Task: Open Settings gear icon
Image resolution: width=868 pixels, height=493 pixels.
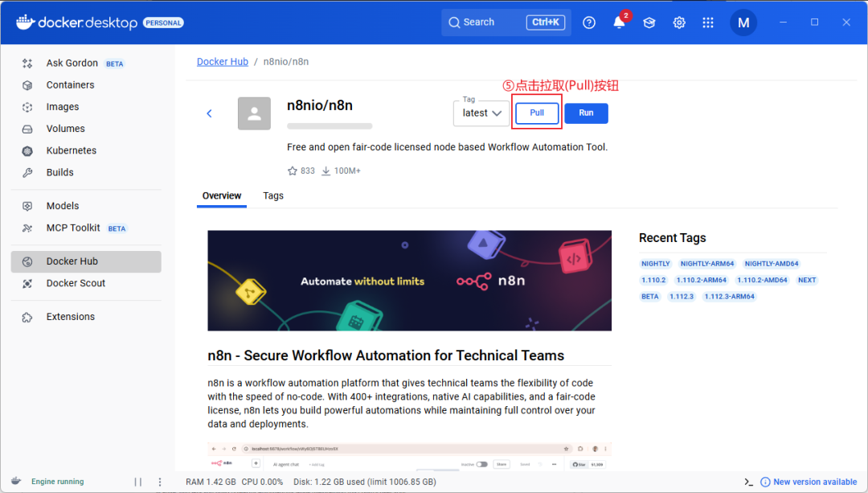Action: 679,23
